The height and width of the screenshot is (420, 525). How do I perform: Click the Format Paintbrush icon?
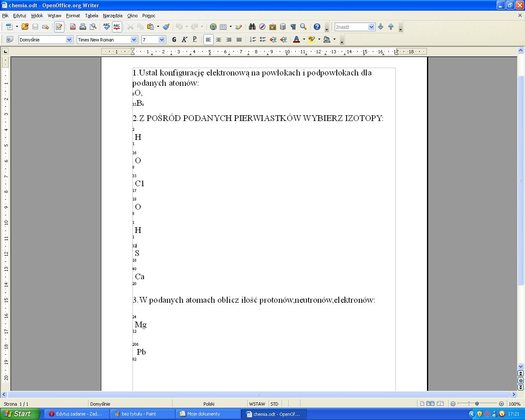(x=166, y=27)
